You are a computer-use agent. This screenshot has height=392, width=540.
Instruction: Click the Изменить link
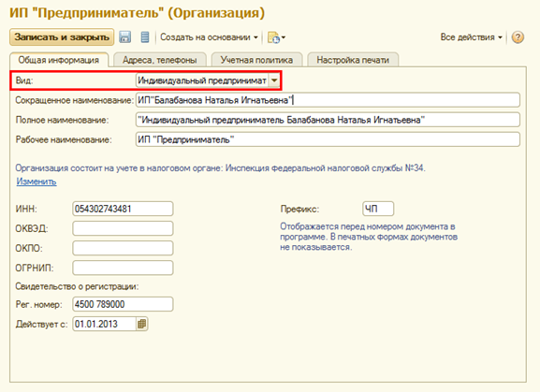[36, 181]
